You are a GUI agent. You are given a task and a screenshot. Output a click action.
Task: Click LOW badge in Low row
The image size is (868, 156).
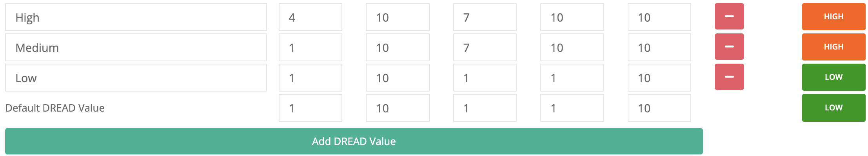833,77
